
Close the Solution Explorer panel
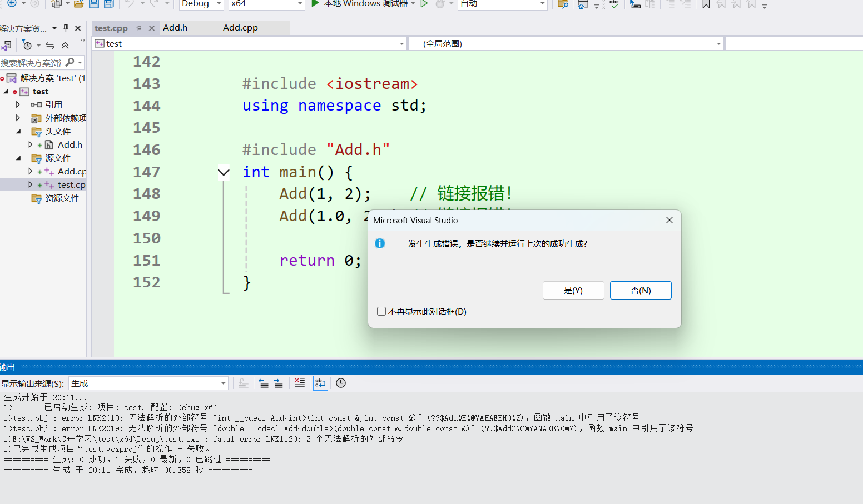tap(78, 28)
